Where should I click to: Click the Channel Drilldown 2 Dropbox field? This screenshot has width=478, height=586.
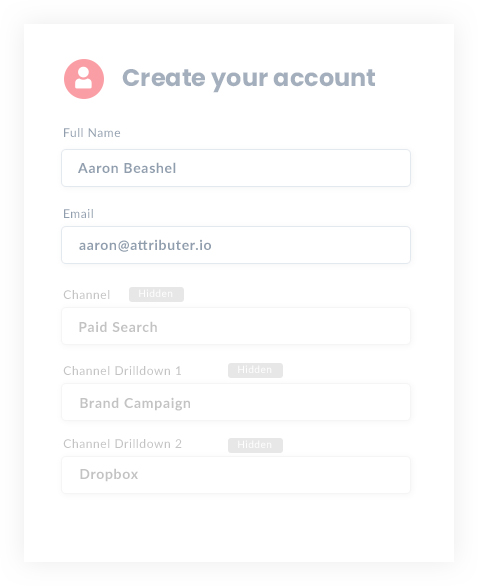[x=236, y=475]
